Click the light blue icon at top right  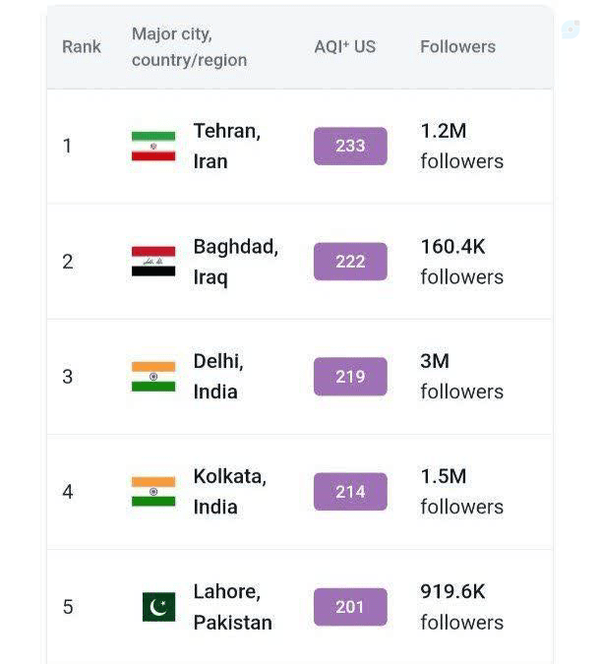[x=570, y=29]
